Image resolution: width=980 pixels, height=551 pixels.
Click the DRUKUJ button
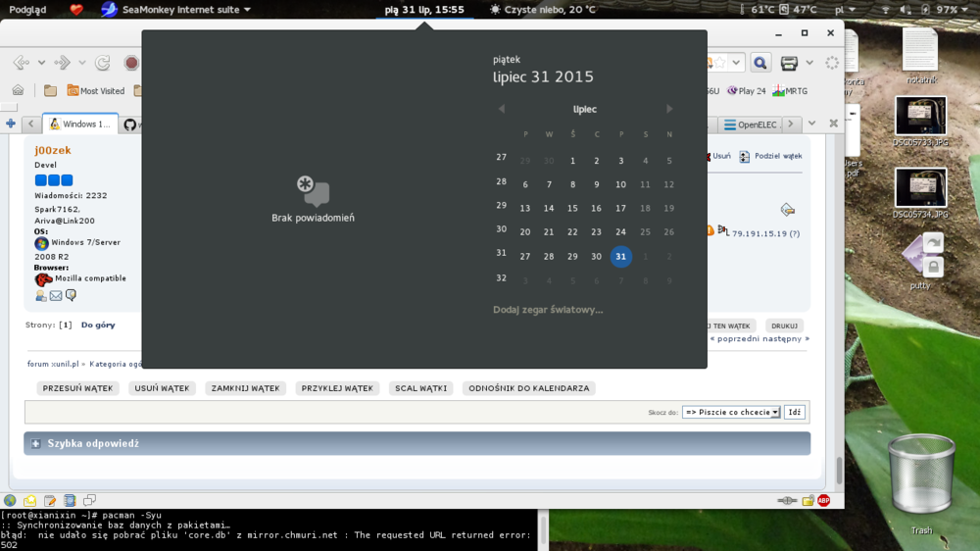(x=784, y=326)
